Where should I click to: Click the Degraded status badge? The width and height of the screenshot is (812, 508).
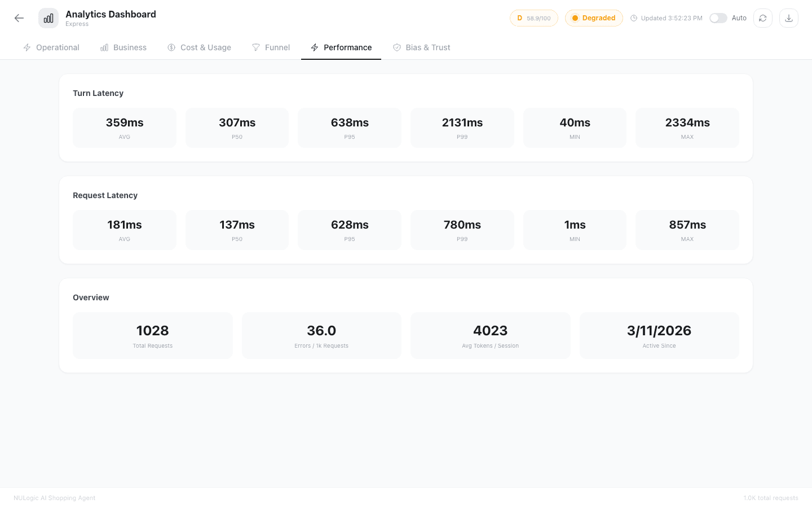(594, 18)
